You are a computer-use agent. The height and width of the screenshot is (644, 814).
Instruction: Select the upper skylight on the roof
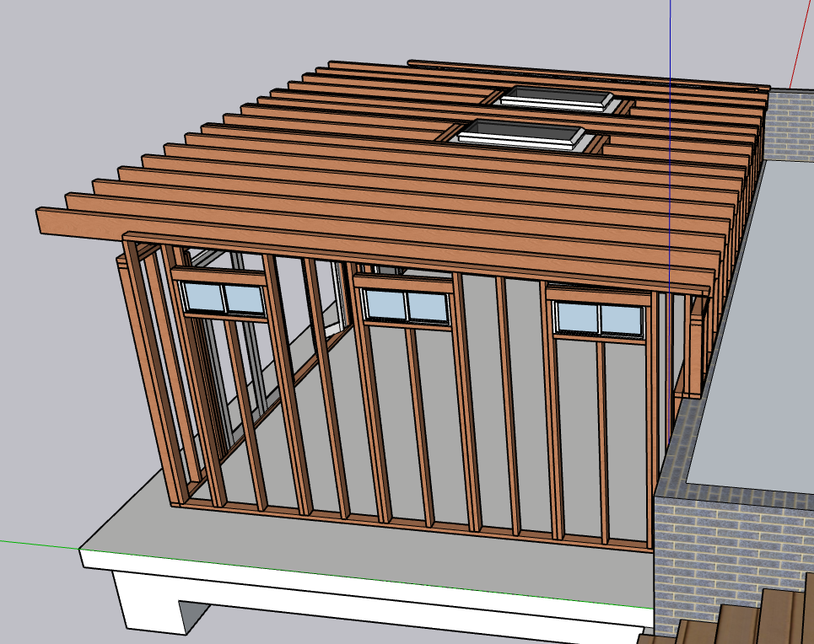point(554,97)
